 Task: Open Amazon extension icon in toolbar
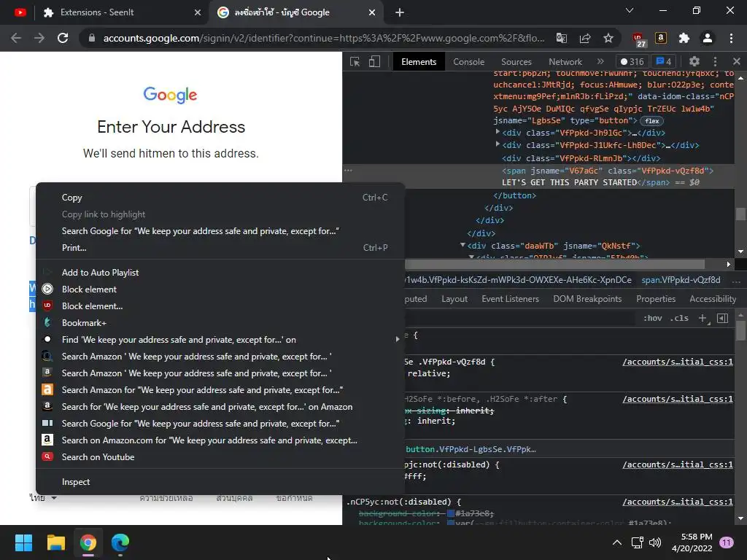coord(661,38)
